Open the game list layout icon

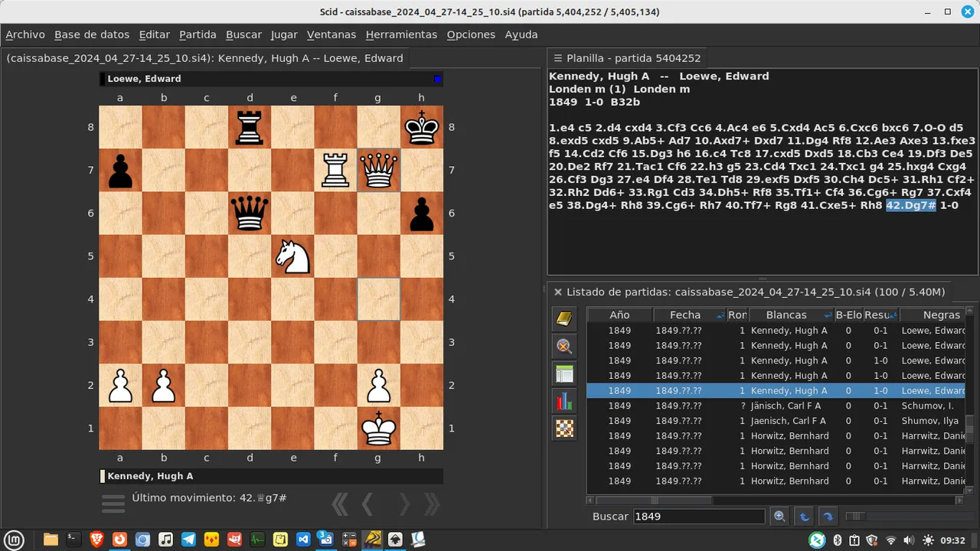pyautogui.click(x=564, y=374)
